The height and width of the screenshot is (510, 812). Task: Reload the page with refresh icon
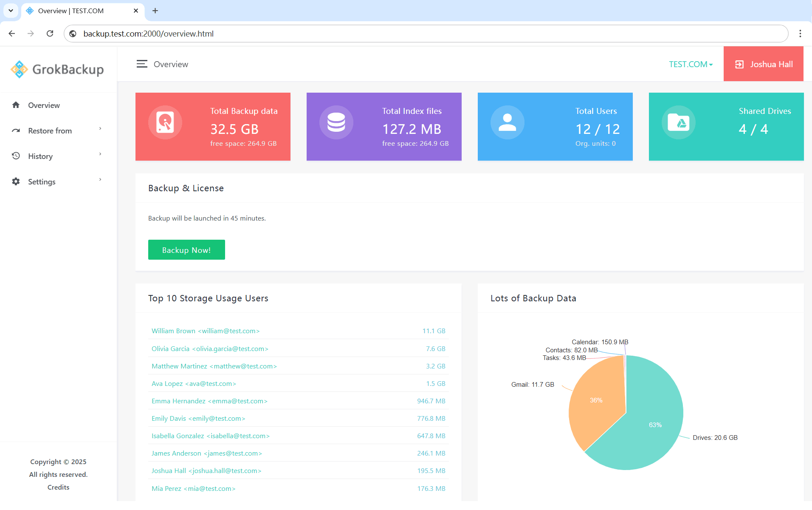[50, 34]
